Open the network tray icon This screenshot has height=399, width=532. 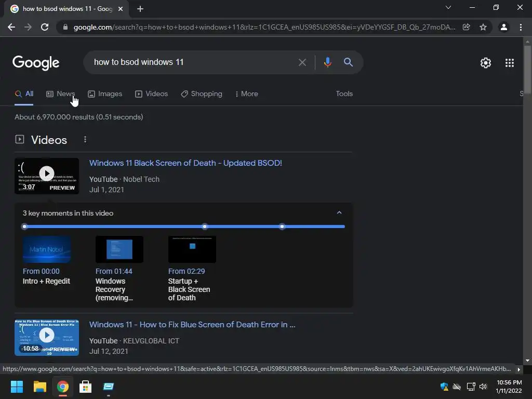click(471, 387)
